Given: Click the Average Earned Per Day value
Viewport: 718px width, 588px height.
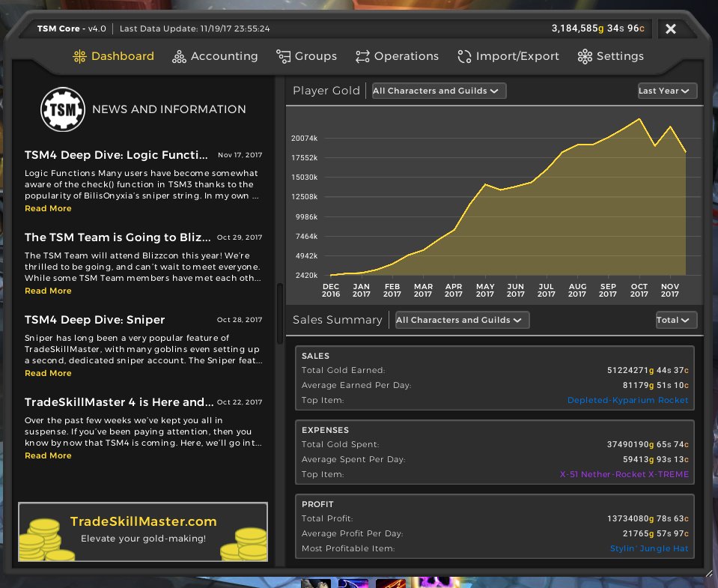Looking at the screenshot, I should click(655, 385).
